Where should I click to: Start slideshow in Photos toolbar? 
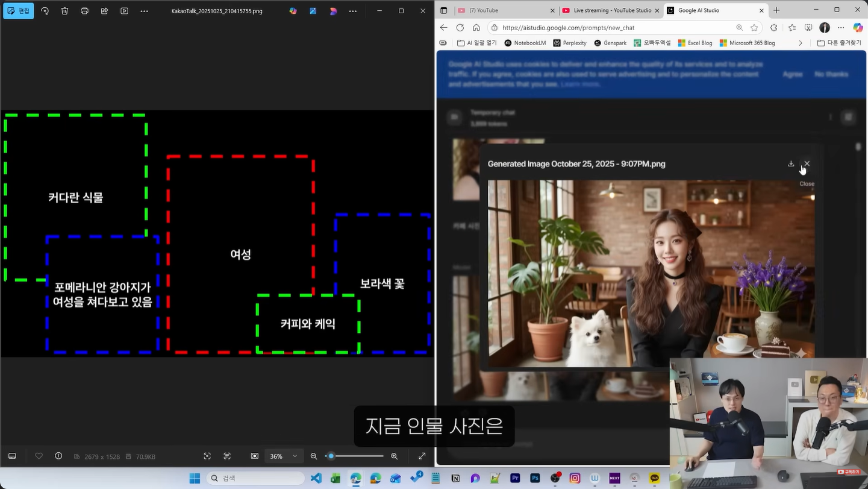point(124,11)
